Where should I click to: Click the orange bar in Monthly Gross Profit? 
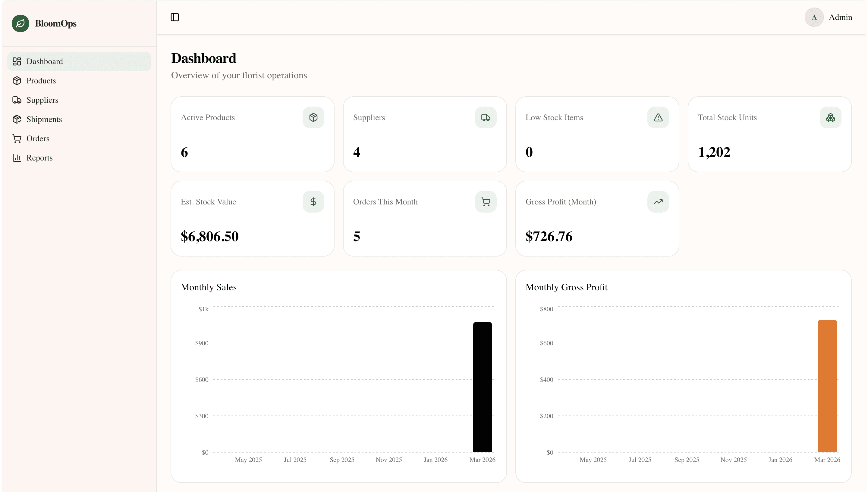827,385
